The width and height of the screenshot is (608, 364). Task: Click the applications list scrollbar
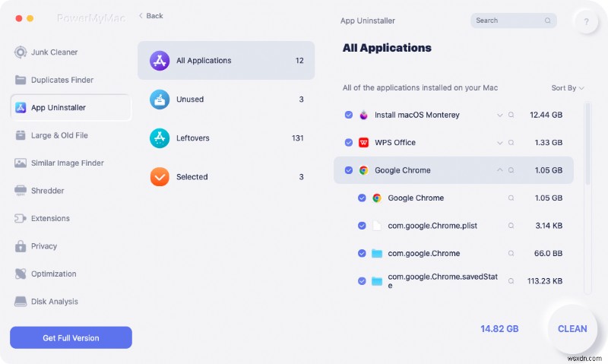pos(587,144)
